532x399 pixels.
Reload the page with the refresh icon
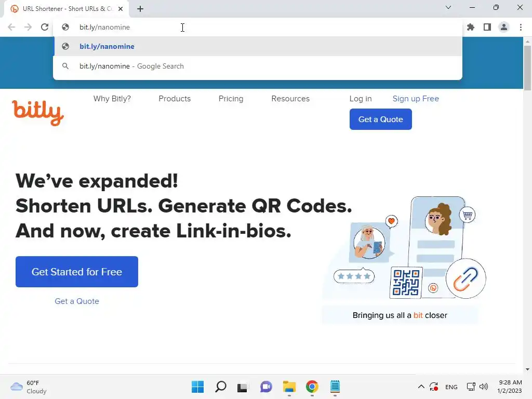[45, 27]
